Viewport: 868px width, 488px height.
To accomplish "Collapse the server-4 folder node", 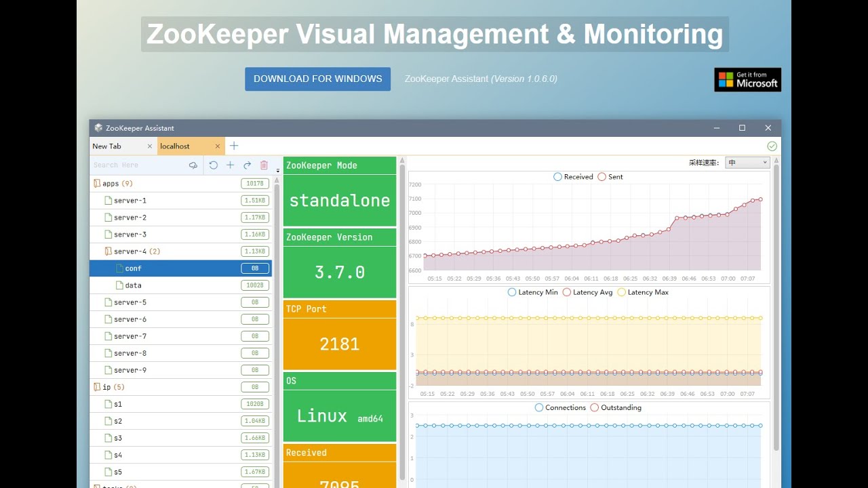I will [x=108, y=251].
